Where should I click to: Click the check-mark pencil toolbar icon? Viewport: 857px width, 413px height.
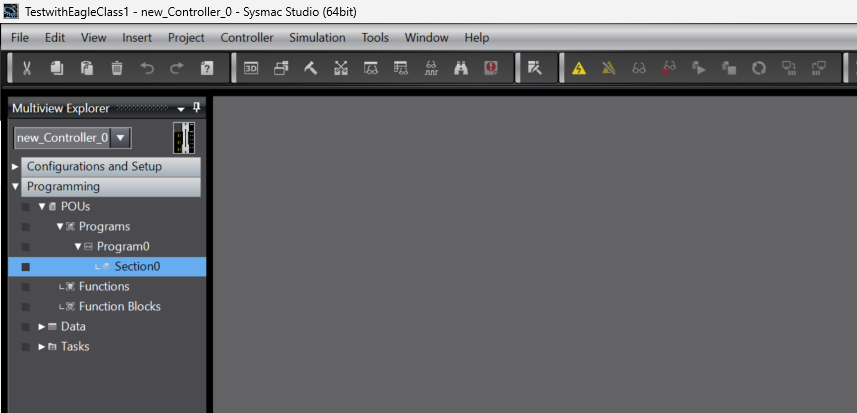coord(534,68)
